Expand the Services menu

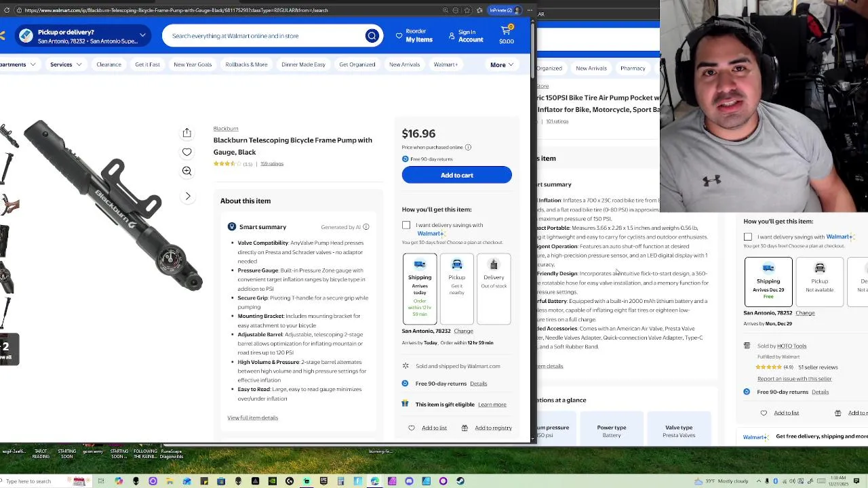click(66, 64)
